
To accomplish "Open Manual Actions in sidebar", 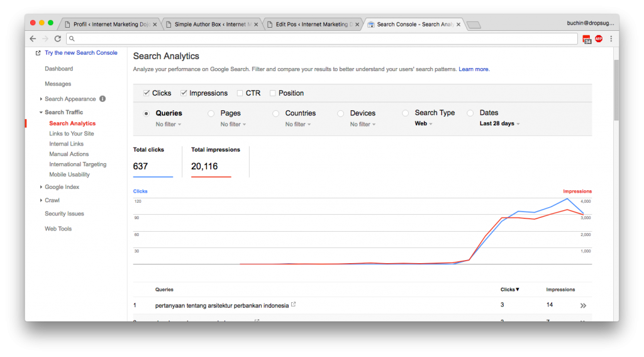I will point(69,154).
